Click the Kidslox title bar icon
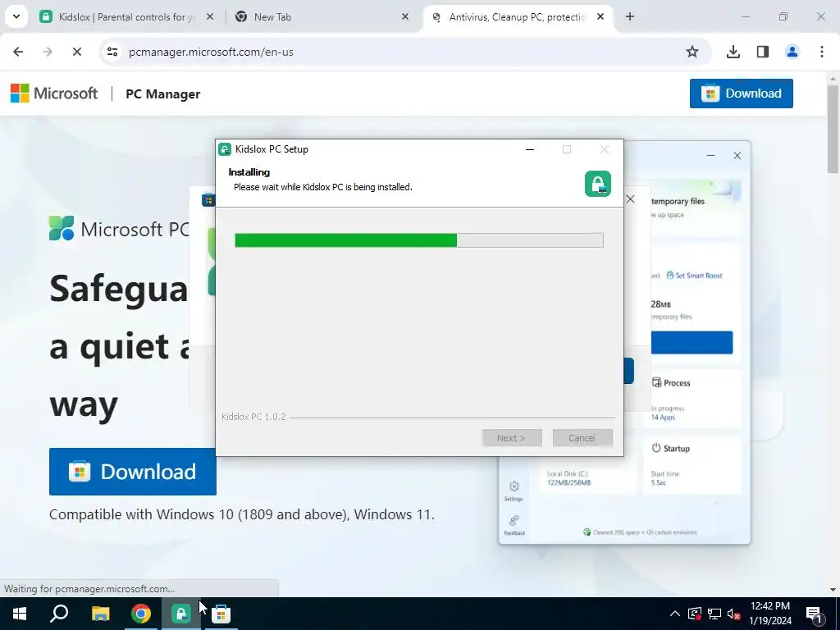Screen dimensions: 840x630 click(225, 149)
